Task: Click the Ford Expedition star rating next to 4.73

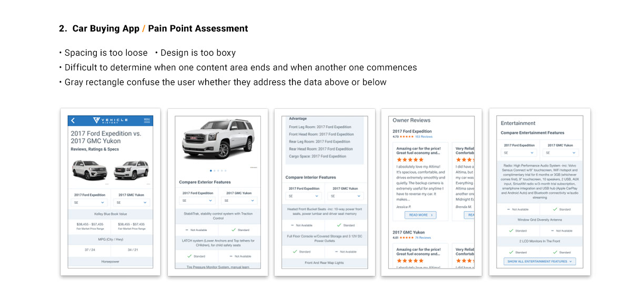Action: 407,137
